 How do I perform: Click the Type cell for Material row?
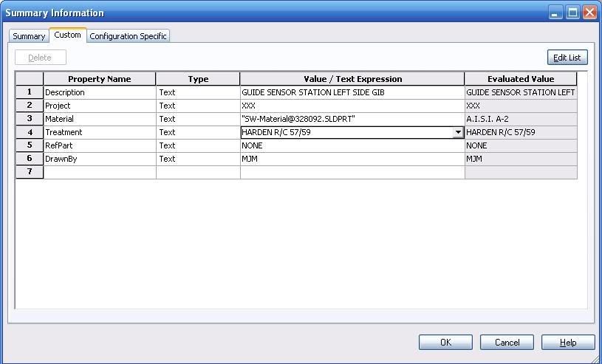197,119
